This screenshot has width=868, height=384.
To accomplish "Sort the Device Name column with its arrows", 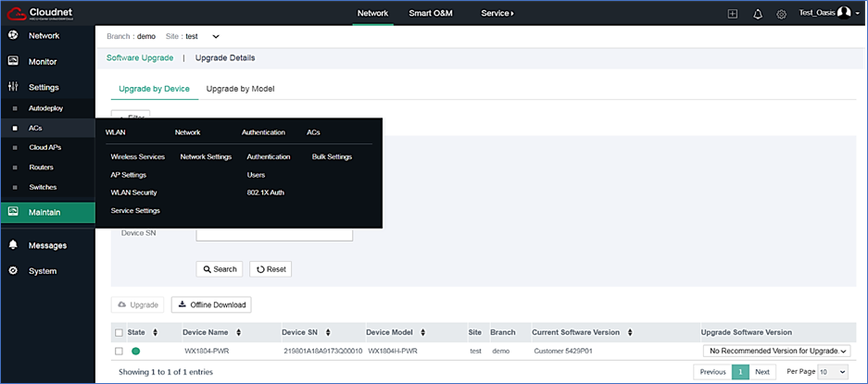I will 239,332.
